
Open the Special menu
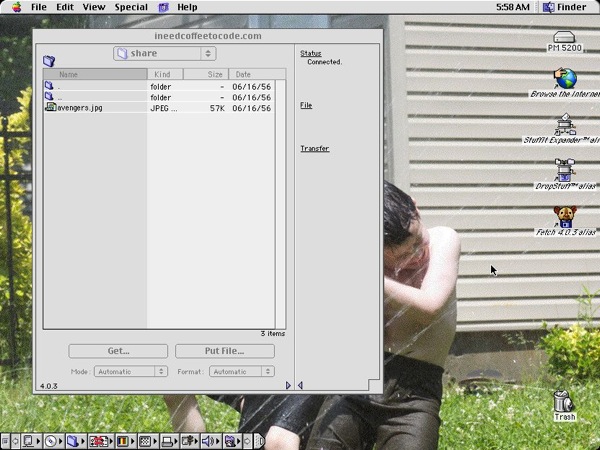[131, 7]
